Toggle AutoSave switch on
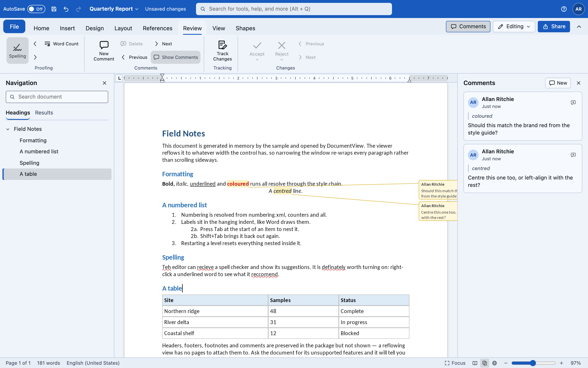This screenshot has height=368, width=588. pos(36,9)
